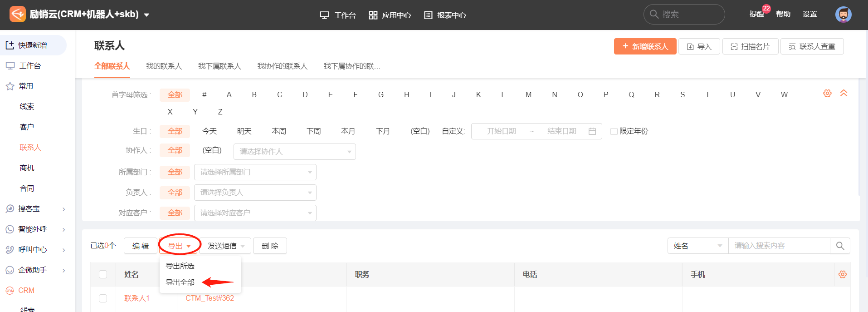Viewport: 868px width, 312px height.
Task: Select the 联系人1 row checkbox
Action: coord(103,298)
